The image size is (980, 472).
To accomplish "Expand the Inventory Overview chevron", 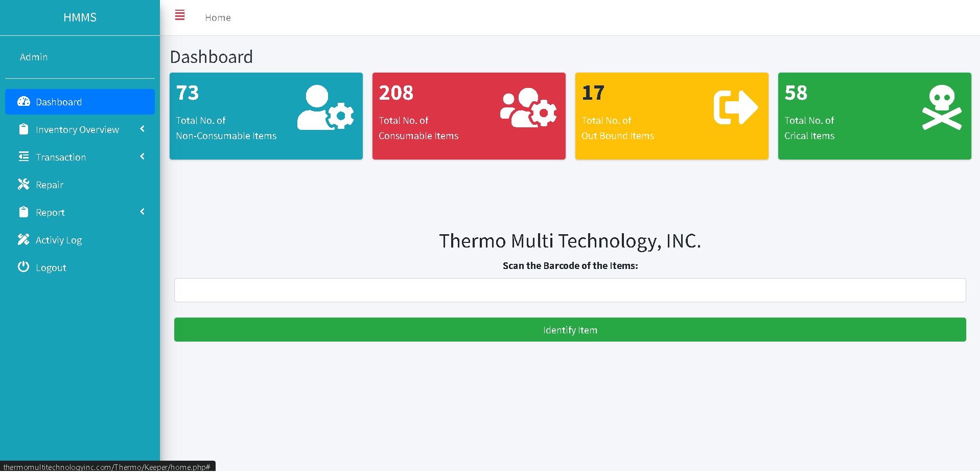I will coord(142,129).
